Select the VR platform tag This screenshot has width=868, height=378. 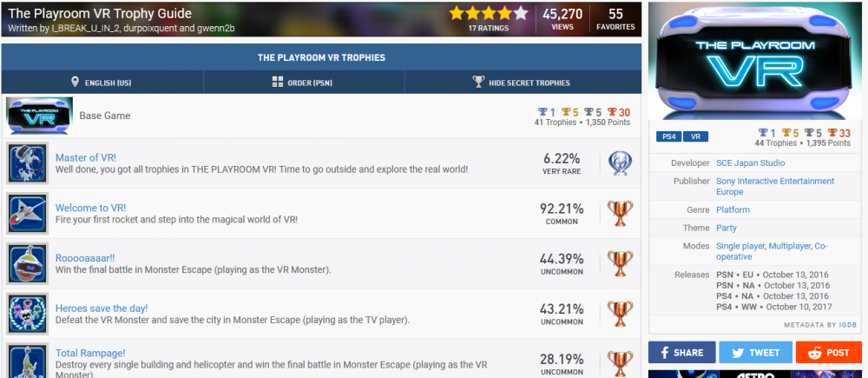[695, 136]
